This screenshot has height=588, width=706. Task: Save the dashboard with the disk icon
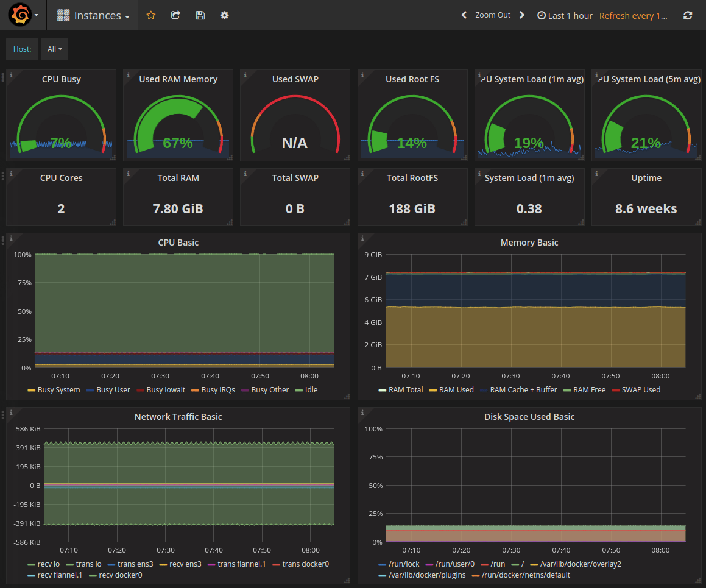click(x=200, y=15)
